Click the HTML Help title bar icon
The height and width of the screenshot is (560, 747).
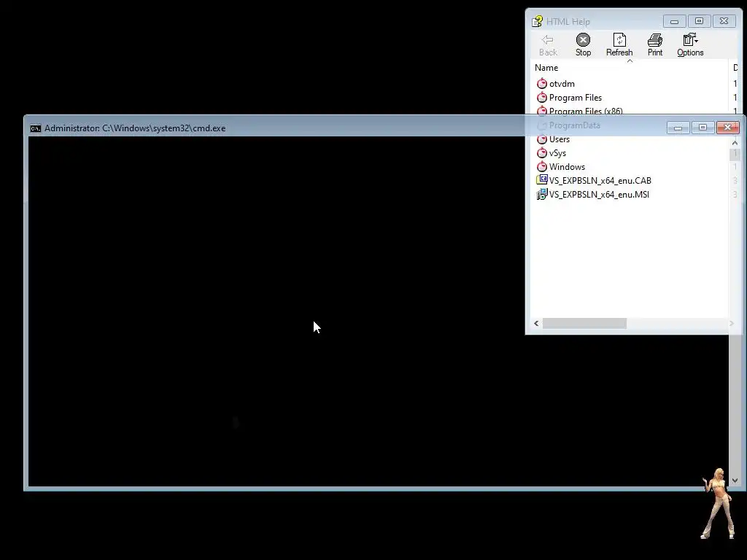(x=538, y=21)
